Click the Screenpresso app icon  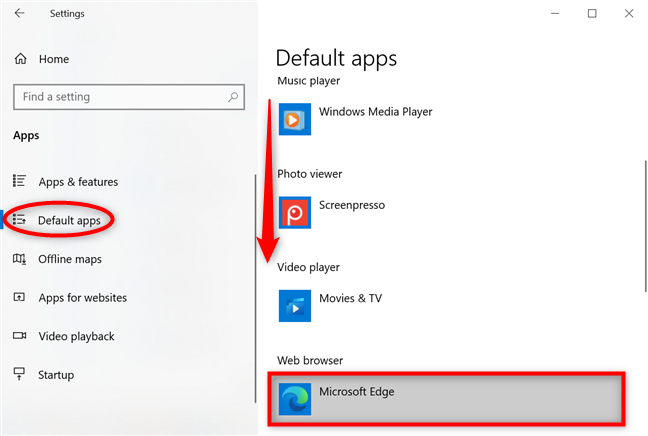[x=295, y=212]
